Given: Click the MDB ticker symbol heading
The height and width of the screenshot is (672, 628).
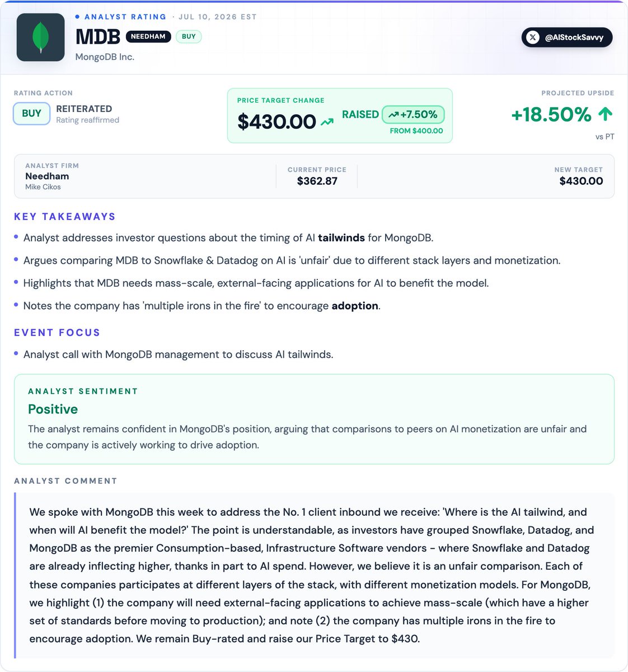Looking at the screenshot, I should (x=98, y=37).
